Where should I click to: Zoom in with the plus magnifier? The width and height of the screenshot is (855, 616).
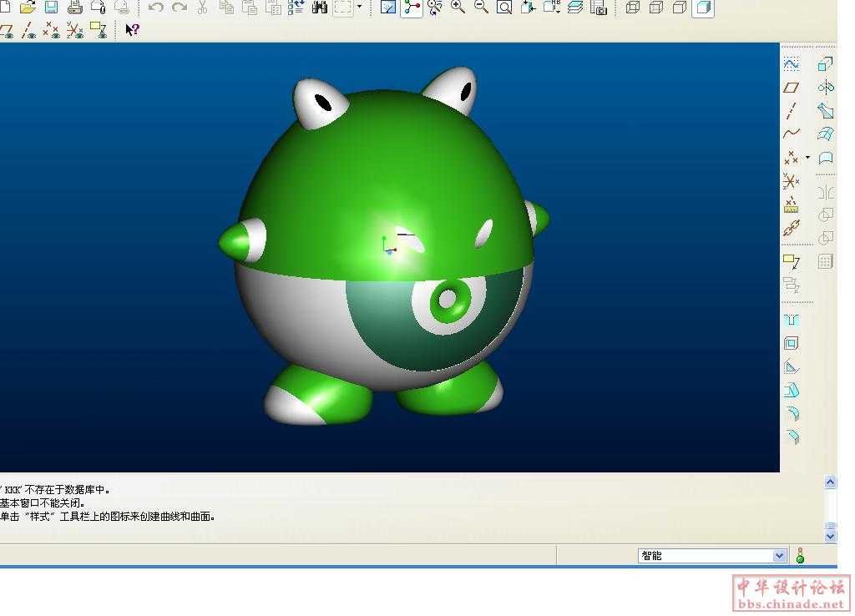tap(458, 7)
